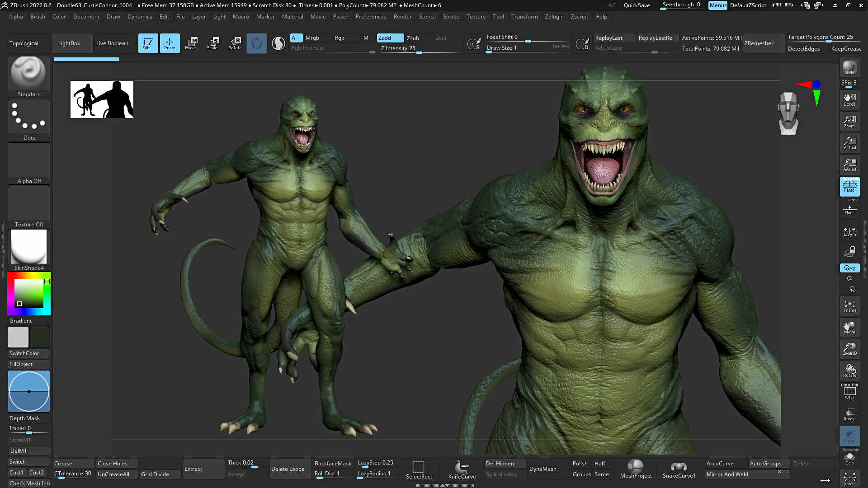Click the SwitchColor button

click(29, 353)
